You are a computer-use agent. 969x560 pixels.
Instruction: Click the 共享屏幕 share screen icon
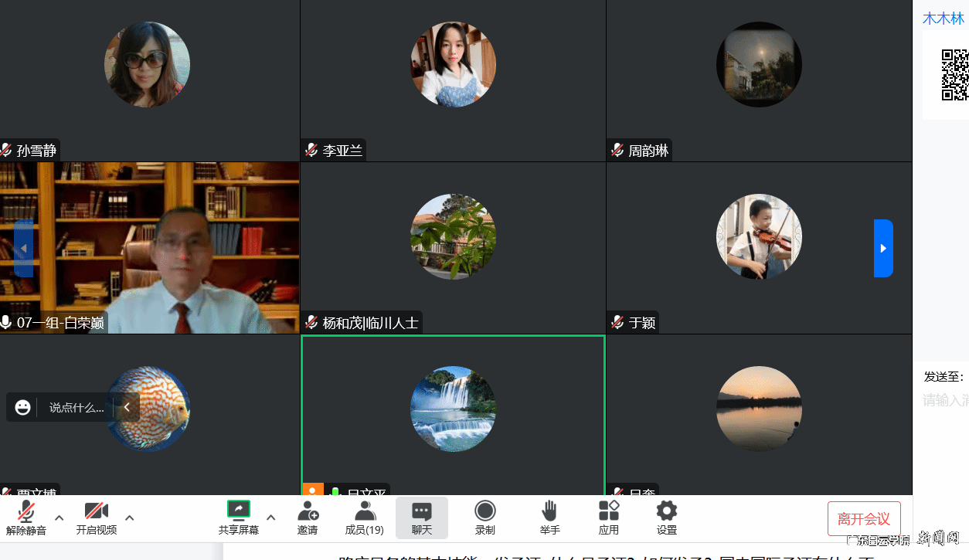pos(238,510)
